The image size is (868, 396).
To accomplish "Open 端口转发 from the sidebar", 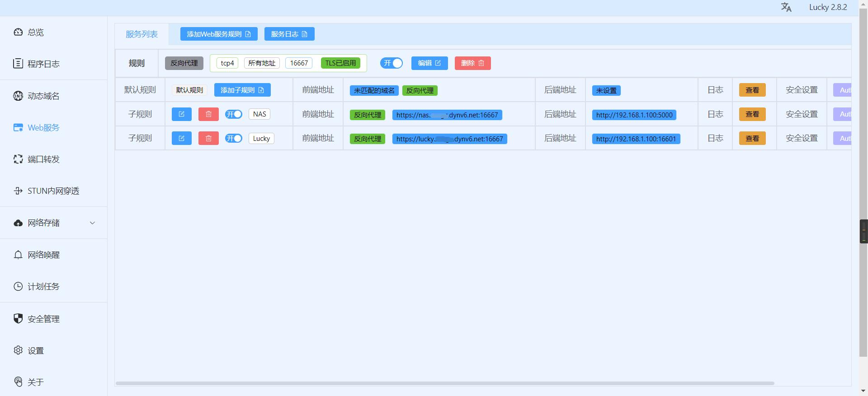I will click(43, 159).
